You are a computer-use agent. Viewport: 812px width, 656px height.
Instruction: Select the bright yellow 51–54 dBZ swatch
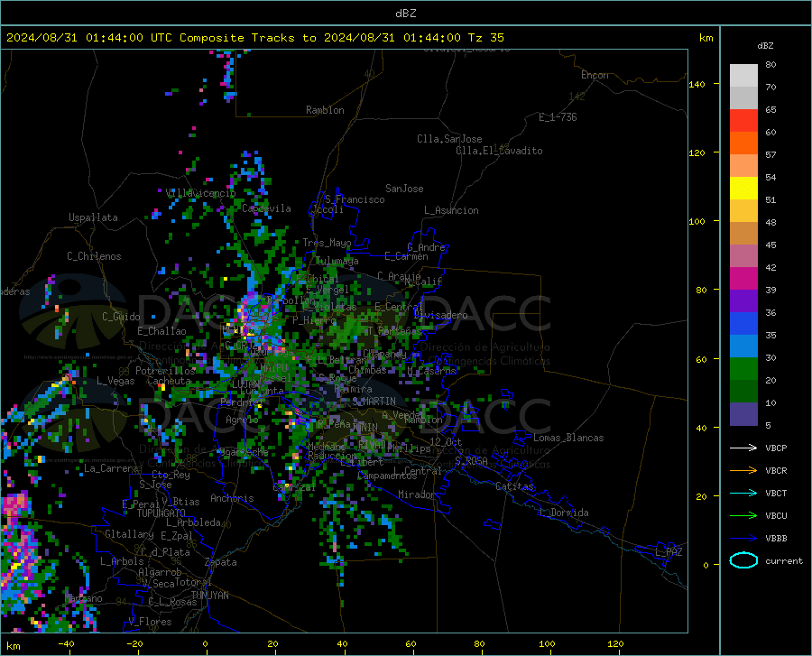point(743,189)
